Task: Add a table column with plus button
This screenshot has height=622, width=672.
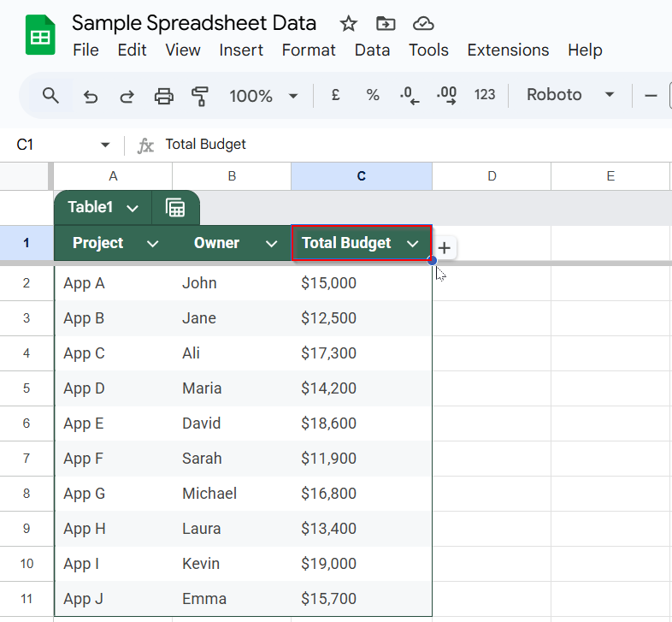Action: pos(445,248)
